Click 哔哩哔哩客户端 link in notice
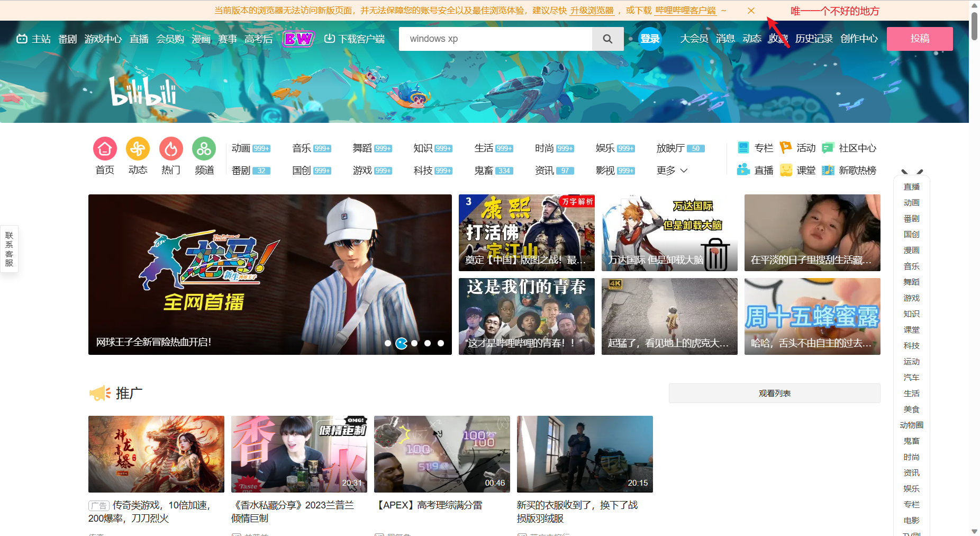 pyautogui.click(x=685, y=11)
